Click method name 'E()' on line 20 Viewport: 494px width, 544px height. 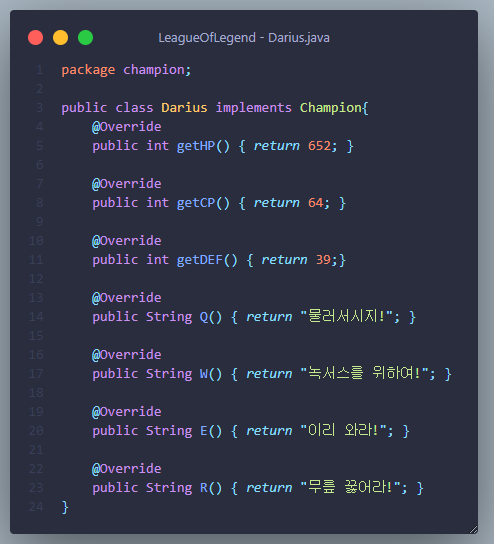(211, 431)
